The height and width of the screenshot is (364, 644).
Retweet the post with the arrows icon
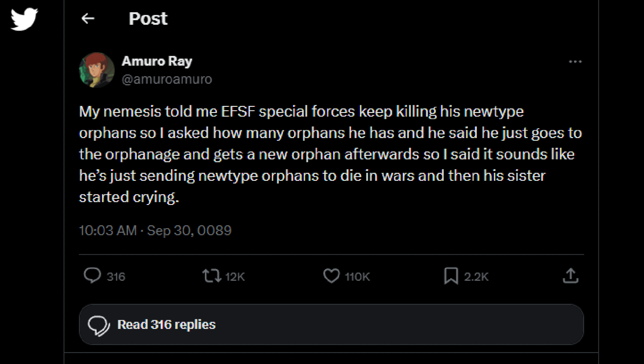click(x=212, y=276)
